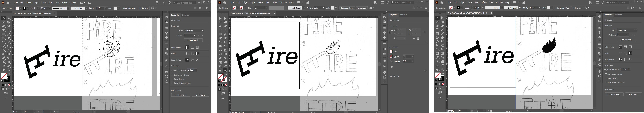
Task: Choose the Eyedropper tool in middle window
Action: point(220,58)
